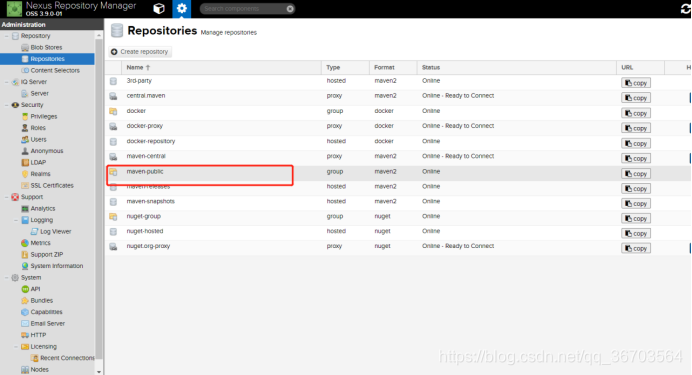The height and width of the screenshot is (375, 692).
Task: Click the Bundles sidebar icon
Action: pos(25,301)
